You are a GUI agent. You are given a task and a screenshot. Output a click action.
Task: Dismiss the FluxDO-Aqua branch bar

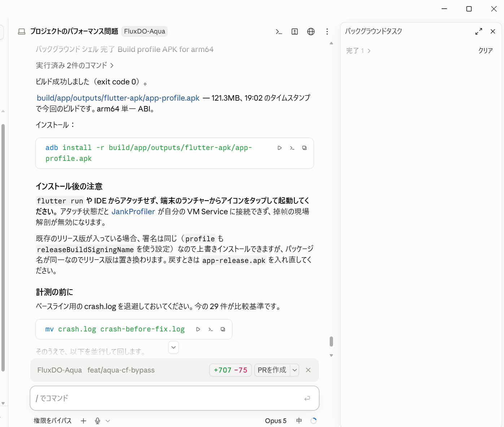(308, 370)
